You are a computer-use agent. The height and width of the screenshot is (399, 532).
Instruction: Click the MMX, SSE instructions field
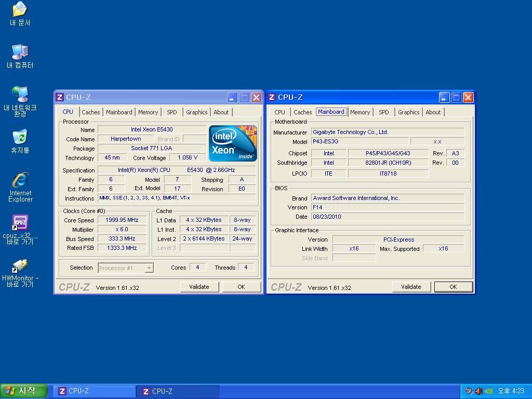[x=177, y=198]
